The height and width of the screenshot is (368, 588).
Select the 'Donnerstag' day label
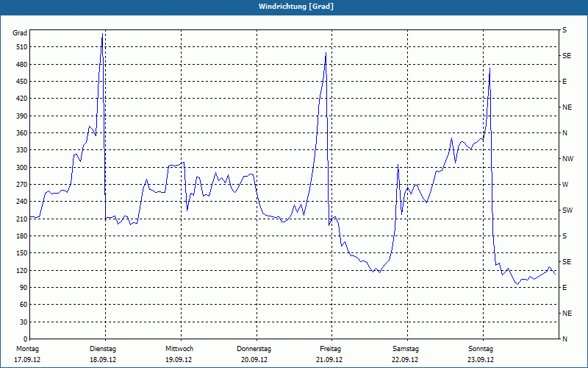(254, 349)
